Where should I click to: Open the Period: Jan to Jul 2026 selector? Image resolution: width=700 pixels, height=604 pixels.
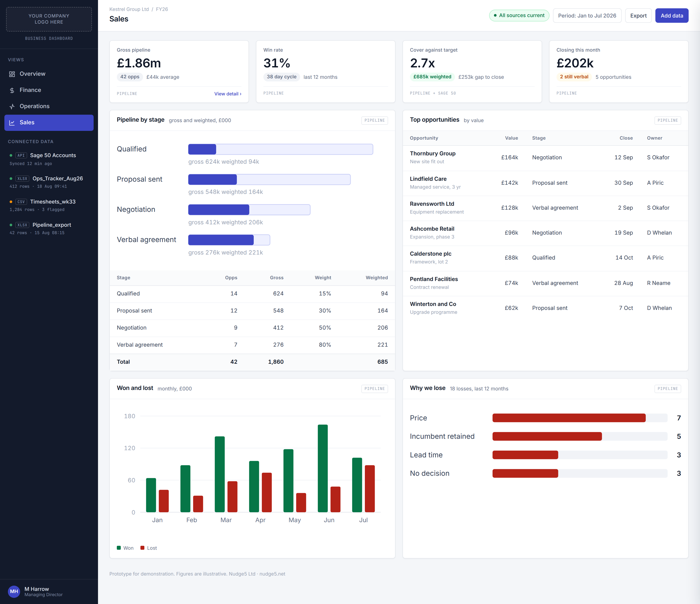587,16
